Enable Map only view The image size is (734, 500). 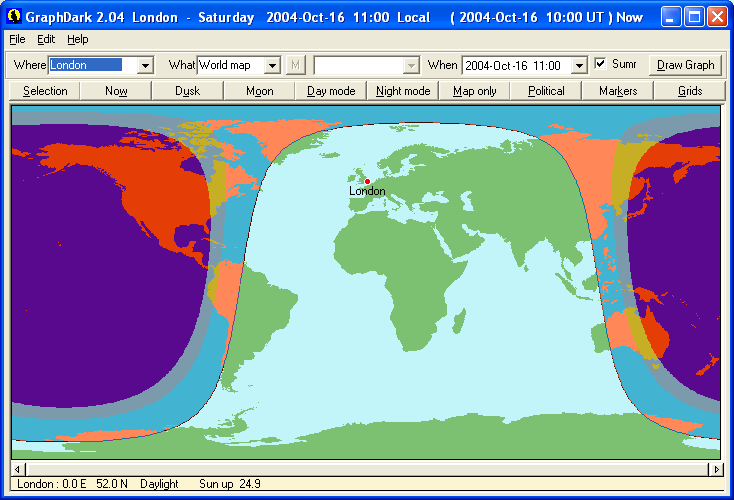pyautogui.click(x=475, y=91)
